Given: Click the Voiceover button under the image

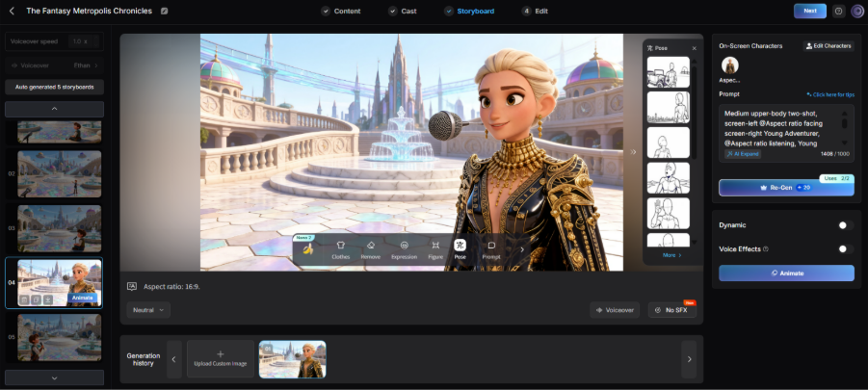Looking at the screenshot, I should (615, 310).
